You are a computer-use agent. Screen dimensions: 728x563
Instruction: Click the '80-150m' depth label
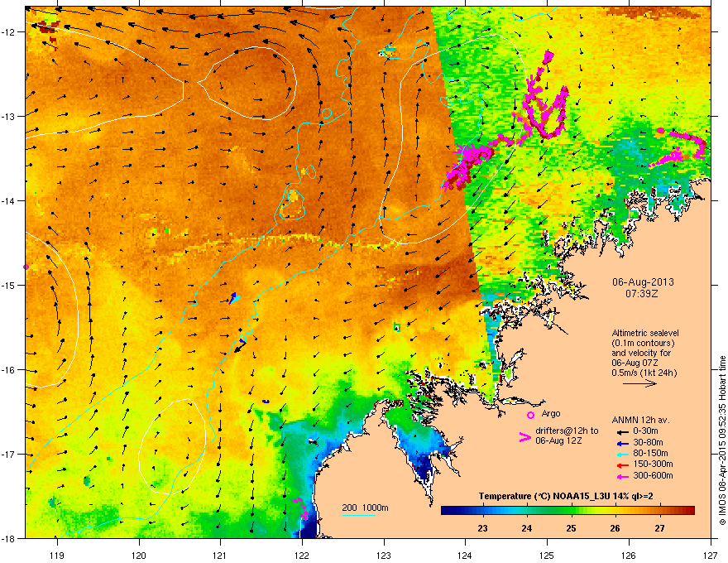coord(650,454)
